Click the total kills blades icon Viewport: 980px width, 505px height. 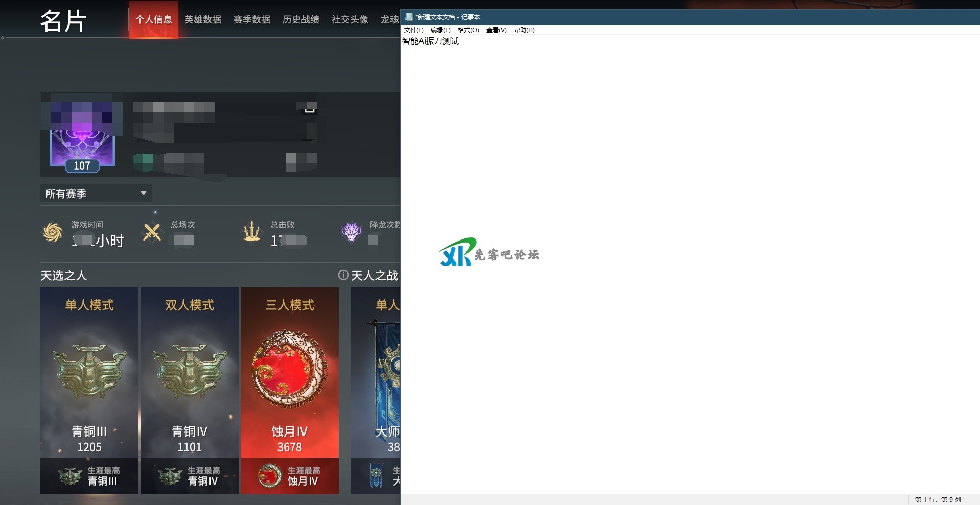click(x=251, y=232)
